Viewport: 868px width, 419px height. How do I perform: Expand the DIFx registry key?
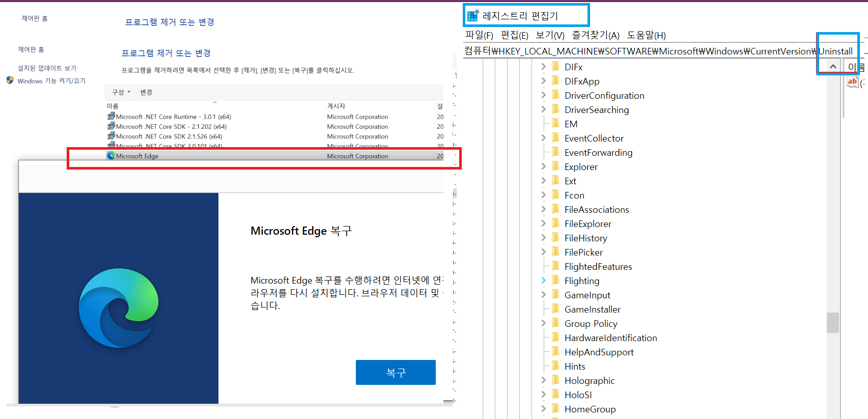(543, 67)
